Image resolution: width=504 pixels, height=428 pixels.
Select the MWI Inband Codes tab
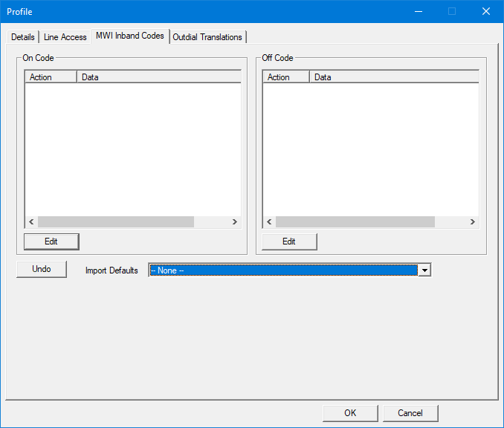point(129,36)
